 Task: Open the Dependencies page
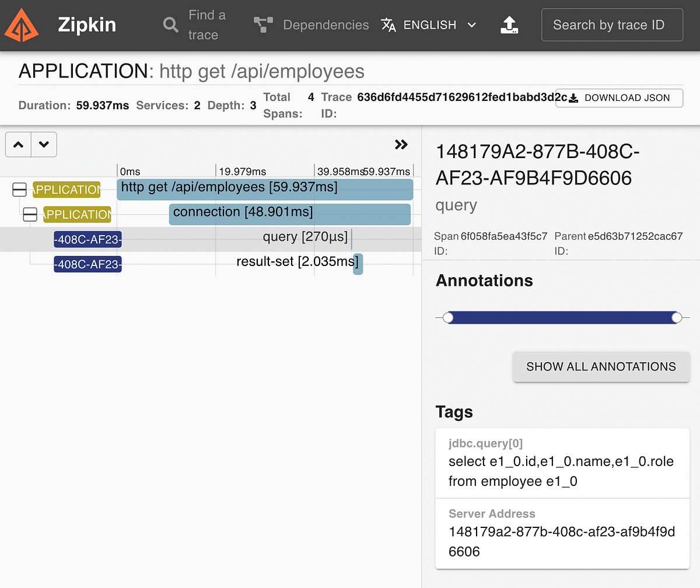[326, 24]
